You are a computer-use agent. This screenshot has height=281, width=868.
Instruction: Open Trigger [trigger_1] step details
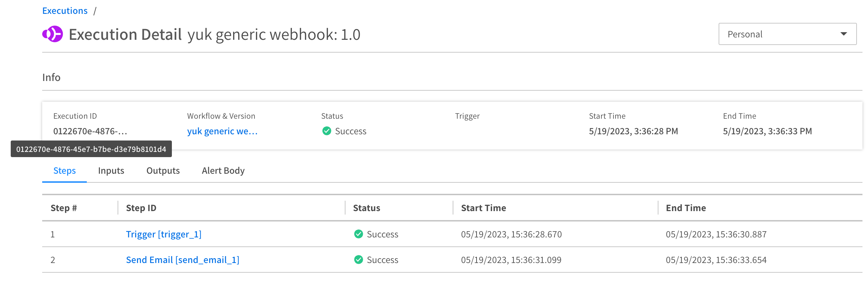[x=164, y=234]
